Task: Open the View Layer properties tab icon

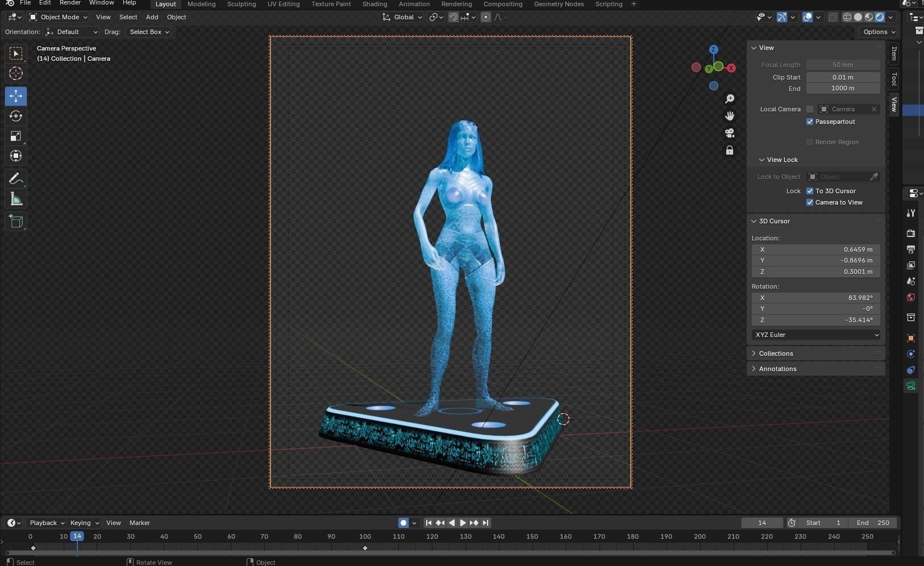Action: click(911, 265)
